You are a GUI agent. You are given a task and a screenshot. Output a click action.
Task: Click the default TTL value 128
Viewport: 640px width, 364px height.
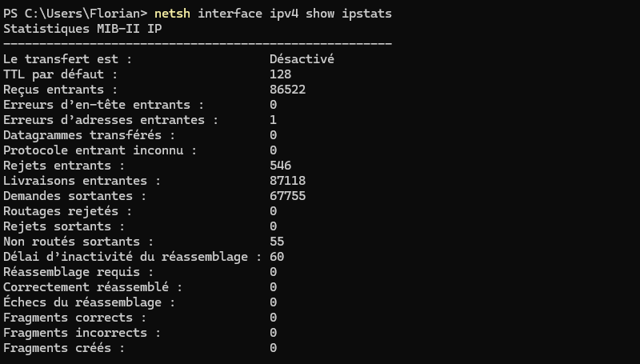click(x=280, y=74)
